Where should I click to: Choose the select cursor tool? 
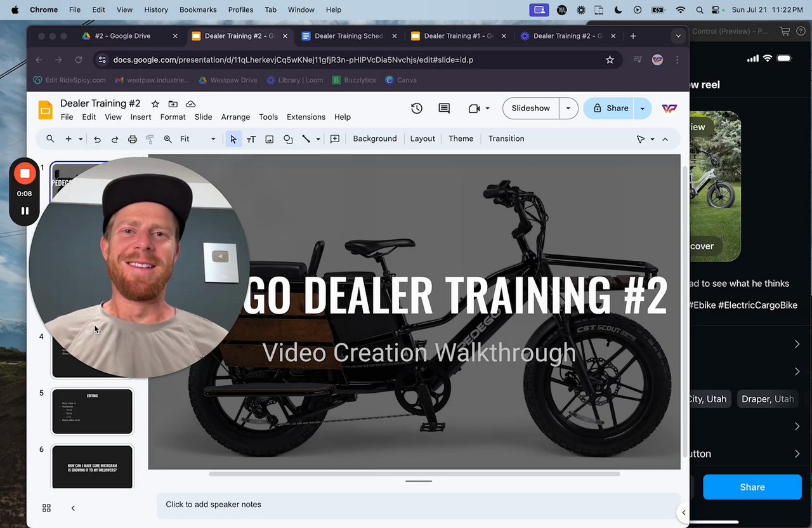(x=233, y=139)
